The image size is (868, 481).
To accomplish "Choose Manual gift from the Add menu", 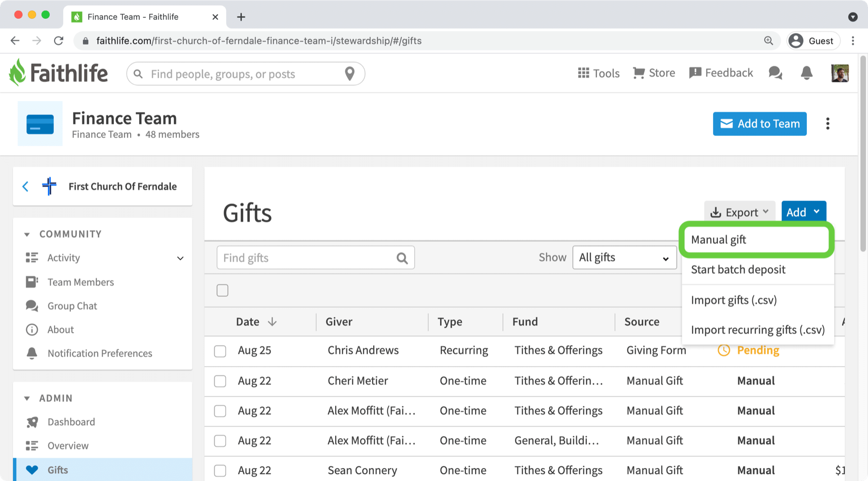I will (756, 240).
